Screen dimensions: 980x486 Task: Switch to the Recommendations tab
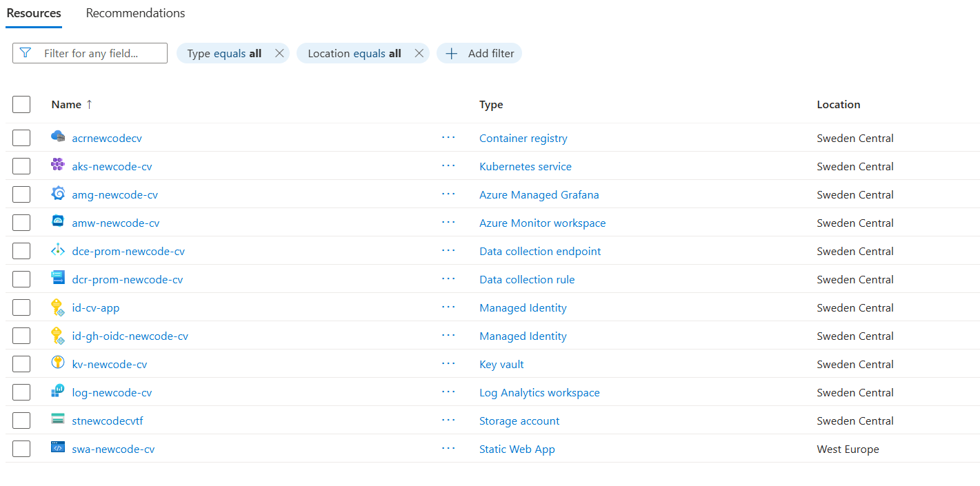point(135,13)
